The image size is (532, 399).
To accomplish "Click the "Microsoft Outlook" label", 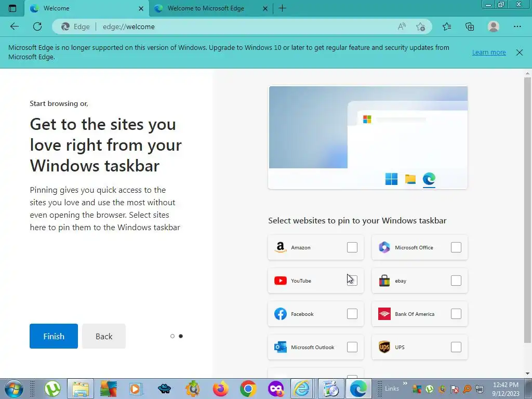I will click(x=312, y=348).
